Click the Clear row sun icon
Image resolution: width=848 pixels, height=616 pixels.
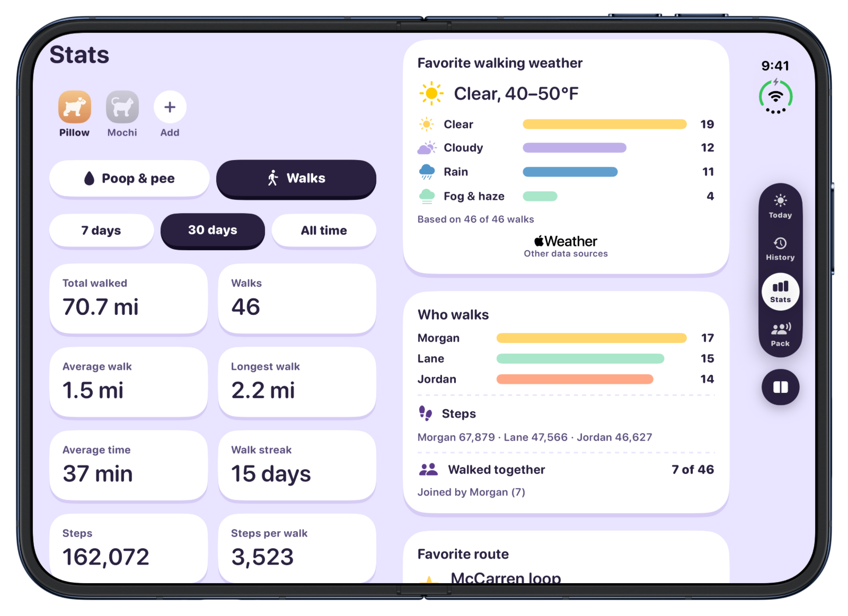click(427, 125)
